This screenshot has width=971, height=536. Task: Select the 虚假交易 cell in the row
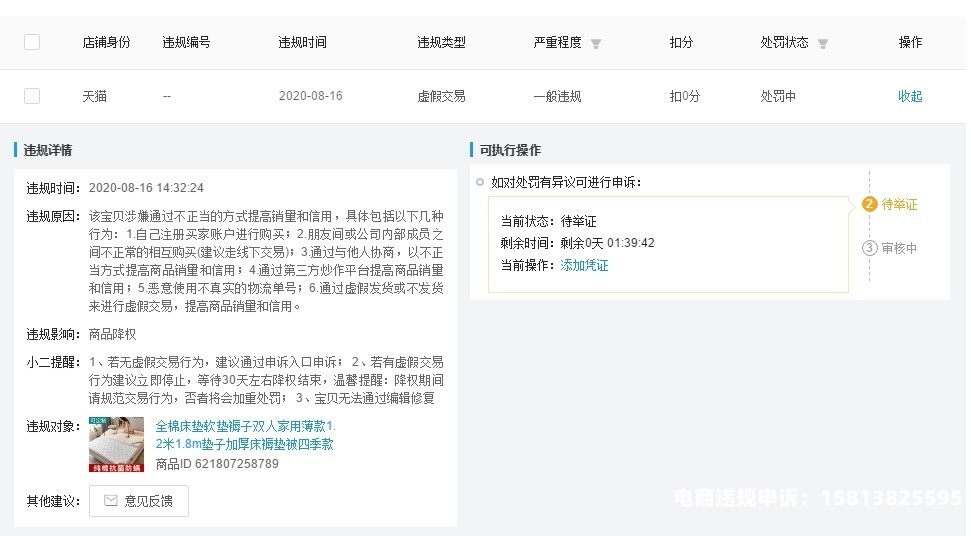(441, 97)
